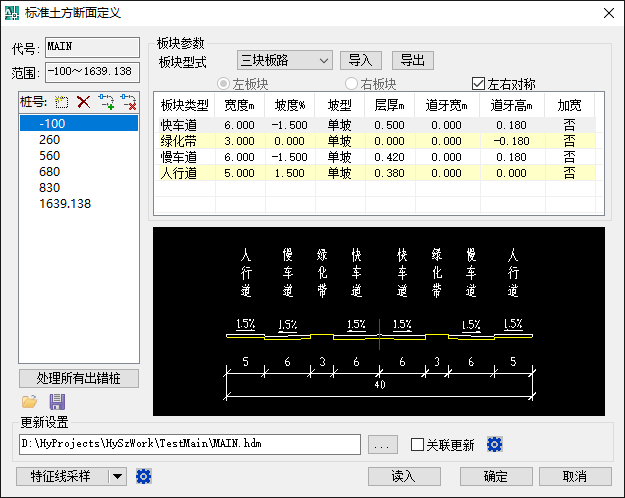
Task: Click the 坡度% column header
Action: (290, 105)
